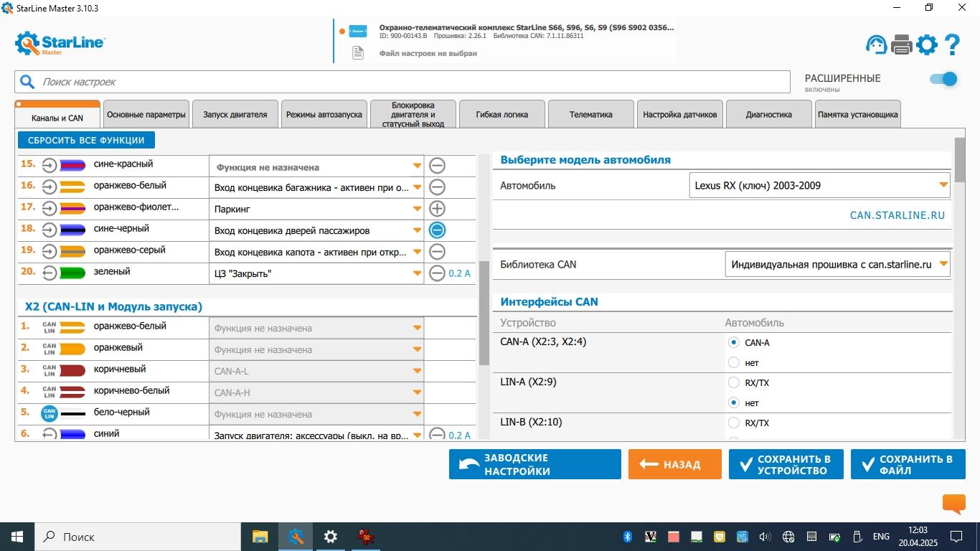Screen dimensions: 980x551
Task: Select RX/TX radio for LIN-A (X2:9)
Action: [733, 383]
